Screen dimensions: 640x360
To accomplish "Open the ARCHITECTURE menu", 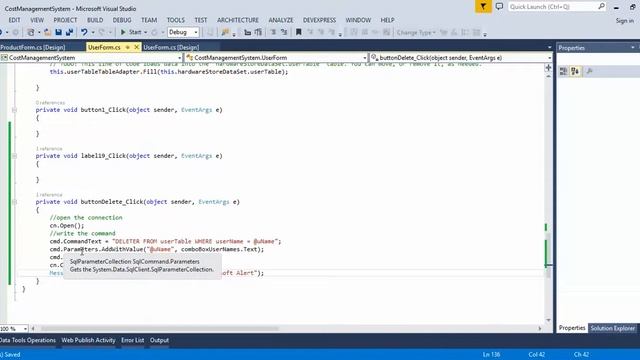I will coord(238,20).
